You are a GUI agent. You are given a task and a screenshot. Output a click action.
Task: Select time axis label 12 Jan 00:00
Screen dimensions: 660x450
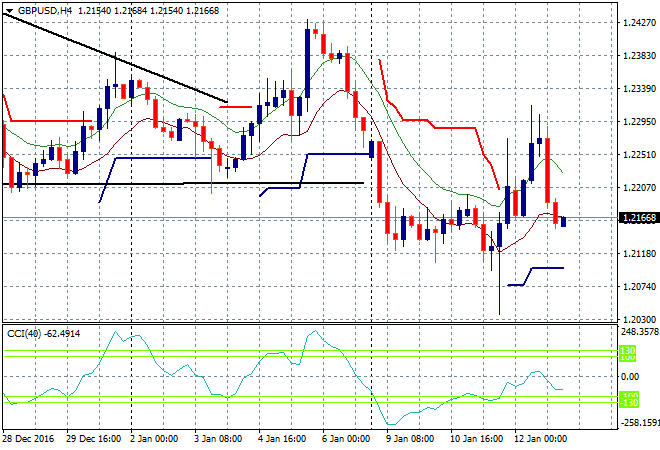tap(540, 439)
